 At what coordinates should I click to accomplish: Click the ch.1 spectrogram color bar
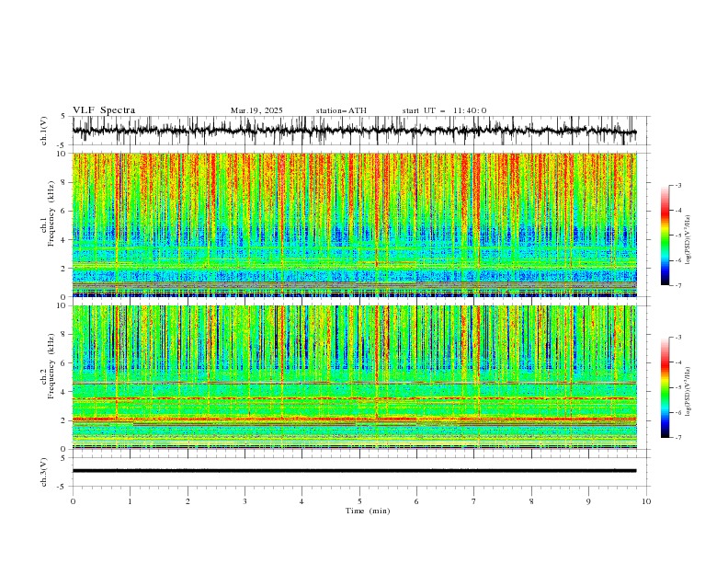[x=665, y=236]
